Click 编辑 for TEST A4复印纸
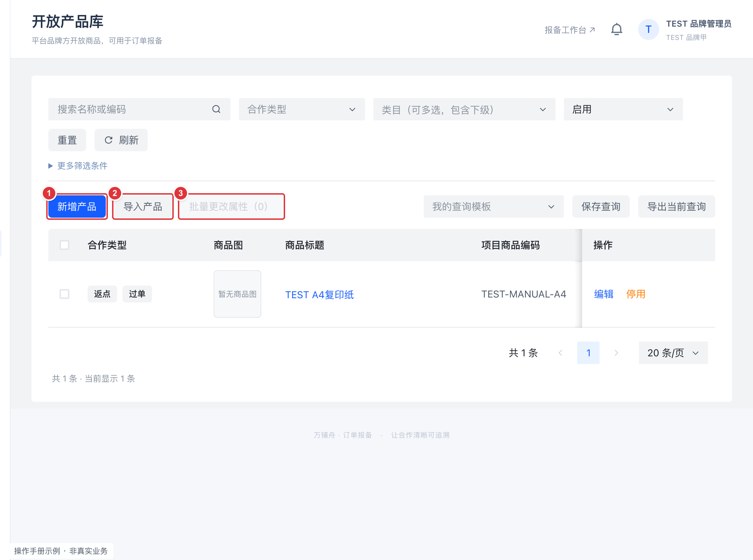Image resolution: width=753 pixels, height=560 pixels. pyautogui.click(x=604, y=294)
